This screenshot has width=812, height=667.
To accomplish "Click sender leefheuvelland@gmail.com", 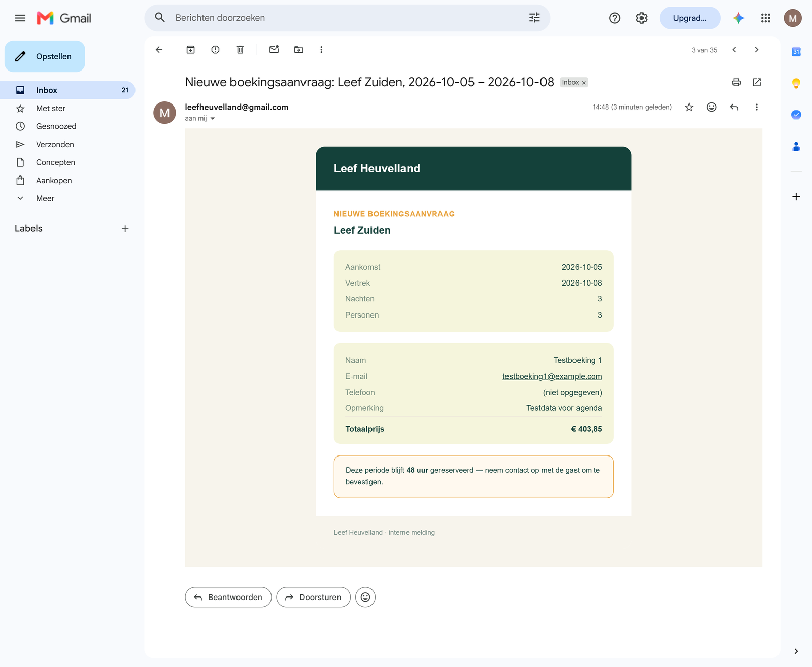I will coord(236,107).
